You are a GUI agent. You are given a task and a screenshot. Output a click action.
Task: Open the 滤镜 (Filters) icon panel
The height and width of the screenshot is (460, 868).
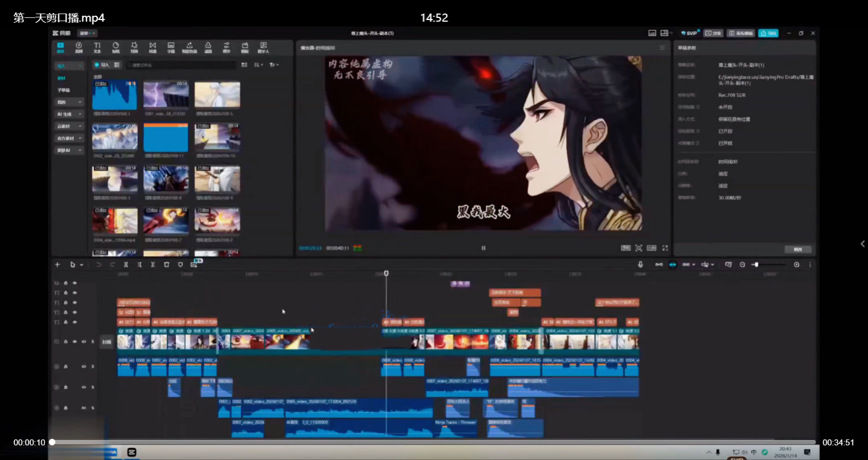coord(208,47)
